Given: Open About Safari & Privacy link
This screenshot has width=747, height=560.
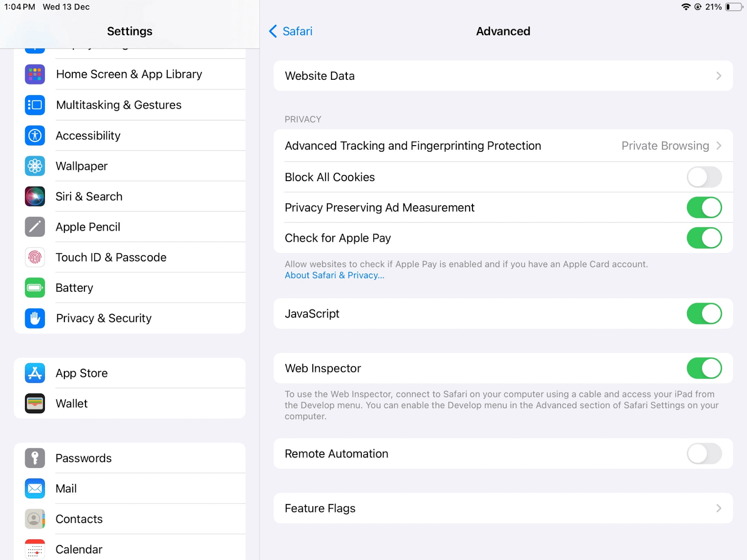Looking at the screenshot, I should [x=334, y=275].
